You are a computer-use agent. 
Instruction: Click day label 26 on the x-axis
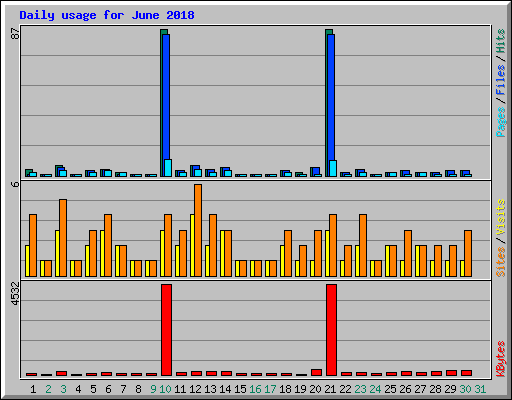pyautogui.click(x=405, y=389)
